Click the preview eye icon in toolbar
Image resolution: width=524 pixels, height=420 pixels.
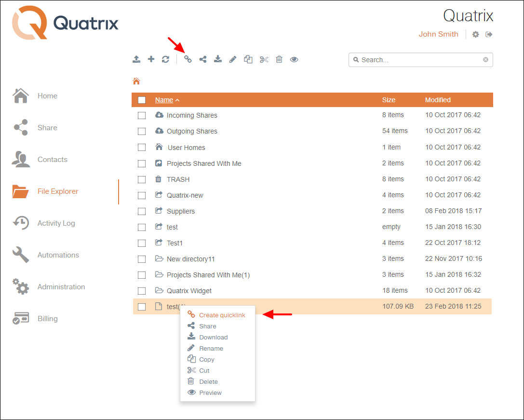pyautogui.click(x=294, y=59)
